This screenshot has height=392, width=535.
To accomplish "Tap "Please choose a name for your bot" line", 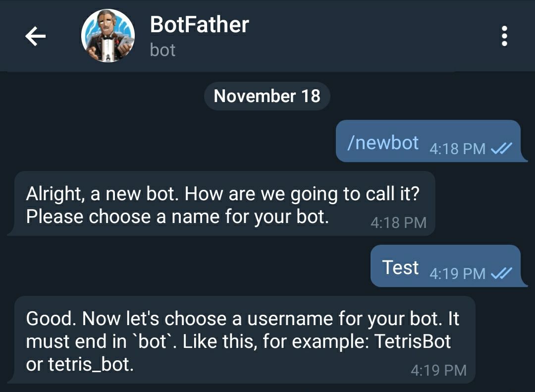I will click(177, 217).
